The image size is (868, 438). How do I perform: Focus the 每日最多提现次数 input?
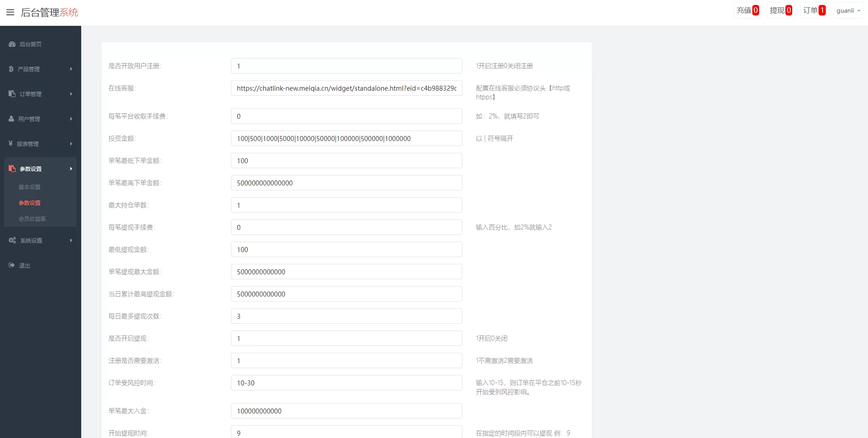(x=346, y=316)
